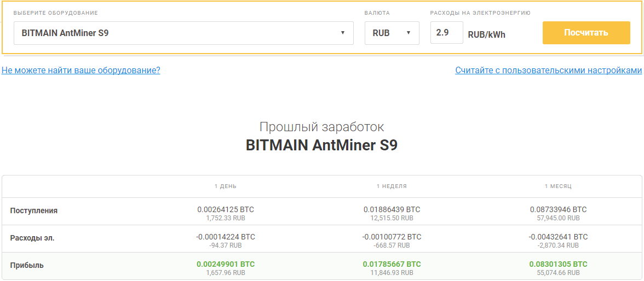Click the Поступления row label
This screenshot has width=644, height=281.
point(34,210)
